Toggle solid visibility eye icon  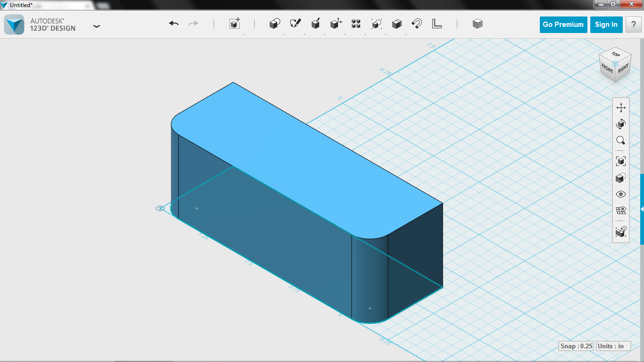pos(621,194)
